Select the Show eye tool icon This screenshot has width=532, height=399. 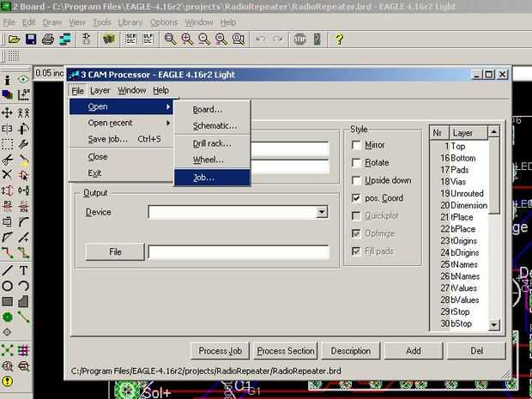click(x=23, y=80)
